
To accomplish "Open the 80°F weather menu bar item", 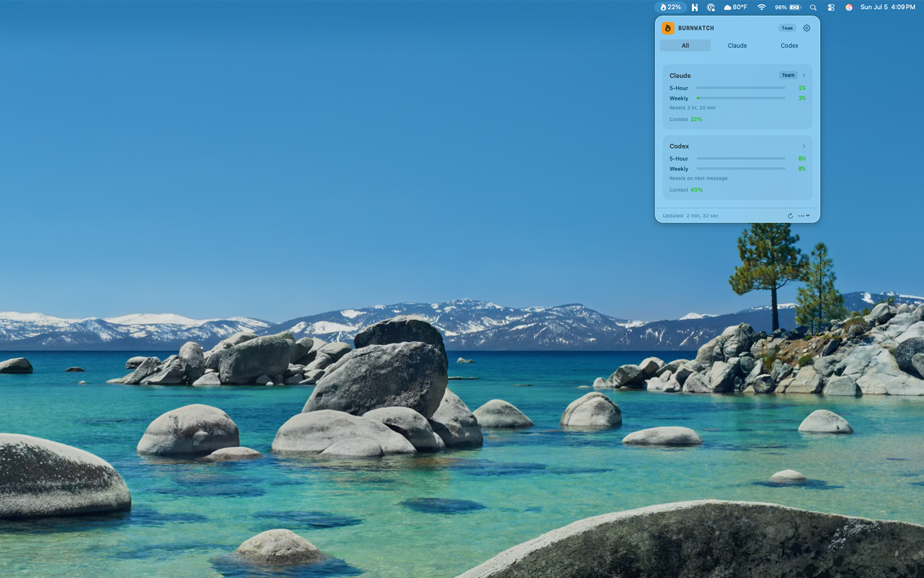I will (x=735, y=7).
